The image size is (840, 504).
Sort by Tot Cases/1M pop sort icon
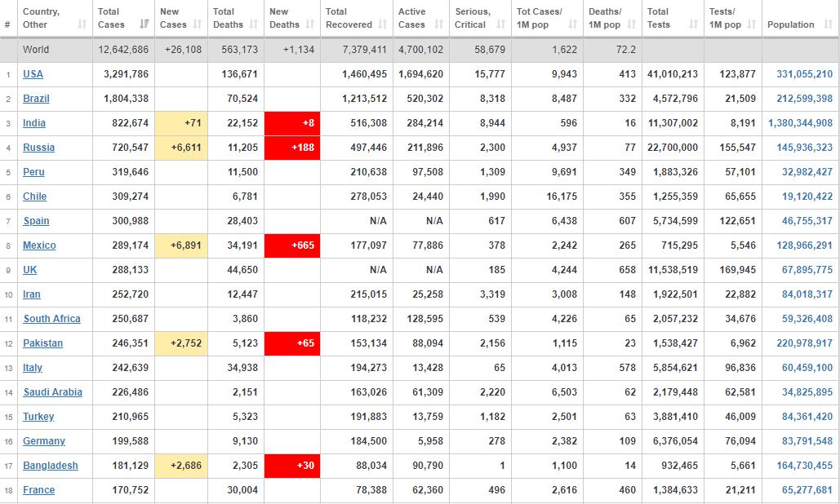coord(573,24)
